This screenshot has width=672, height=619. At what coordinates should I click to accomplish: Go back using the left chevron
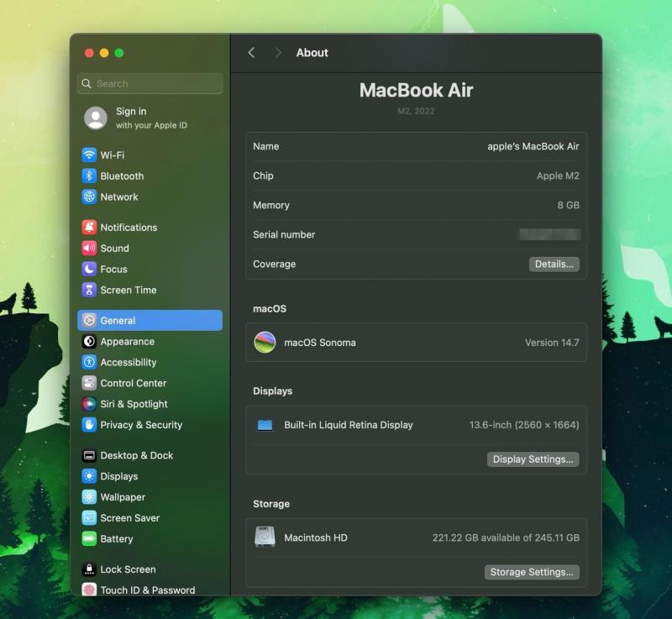click(251, 53)
